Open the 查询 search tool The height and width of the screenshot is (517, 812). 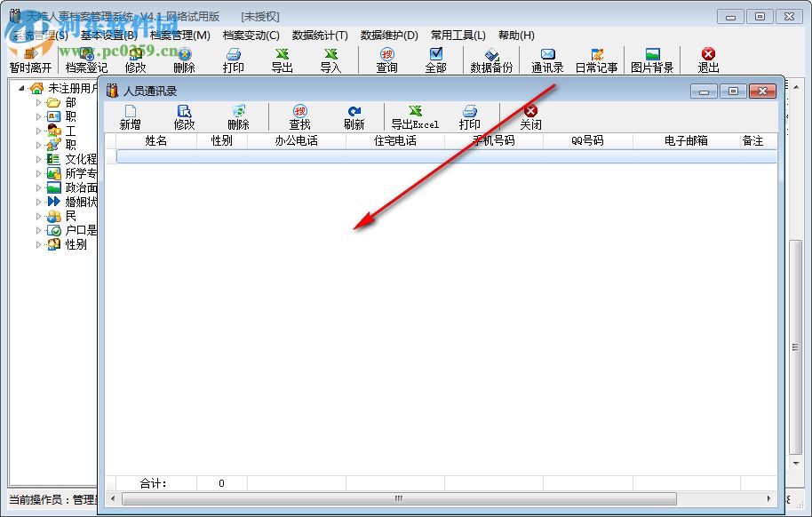coord(386,60)
